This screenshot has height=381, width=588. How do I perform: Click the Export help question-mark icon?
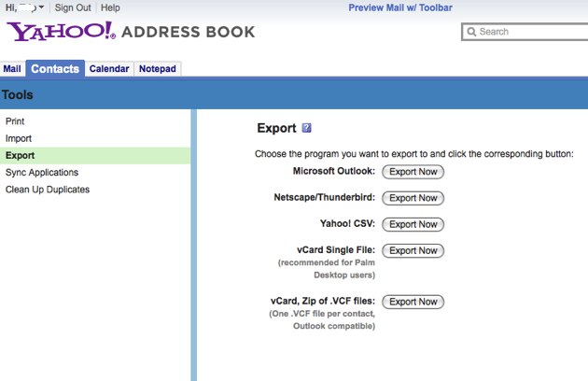pyautogui.click(x=306, y=128)
